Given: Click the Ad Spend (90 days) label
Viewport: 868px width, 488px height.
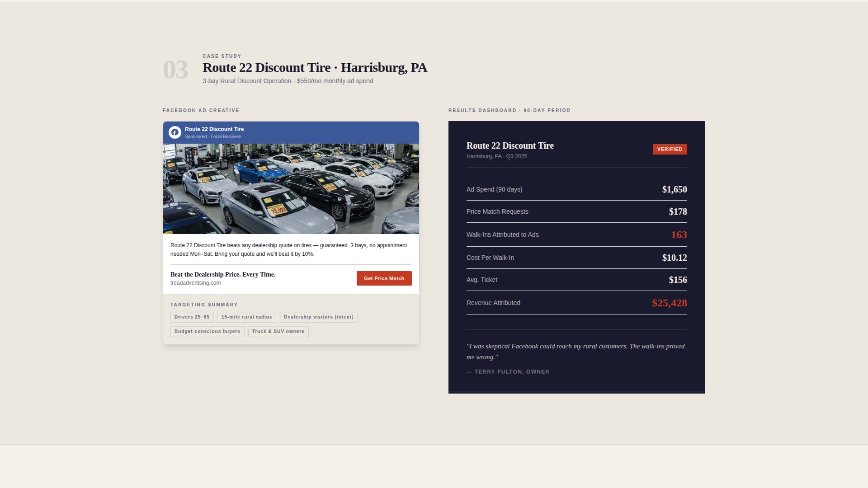Looking at the screenshot, I should point(494,189).
